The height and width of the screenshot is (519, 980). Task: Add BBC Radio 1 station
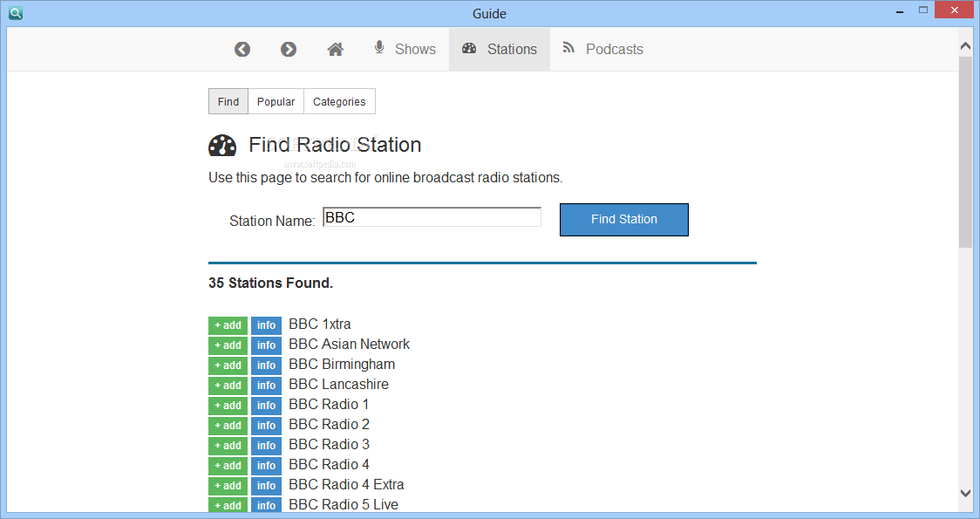coord(228,406)
